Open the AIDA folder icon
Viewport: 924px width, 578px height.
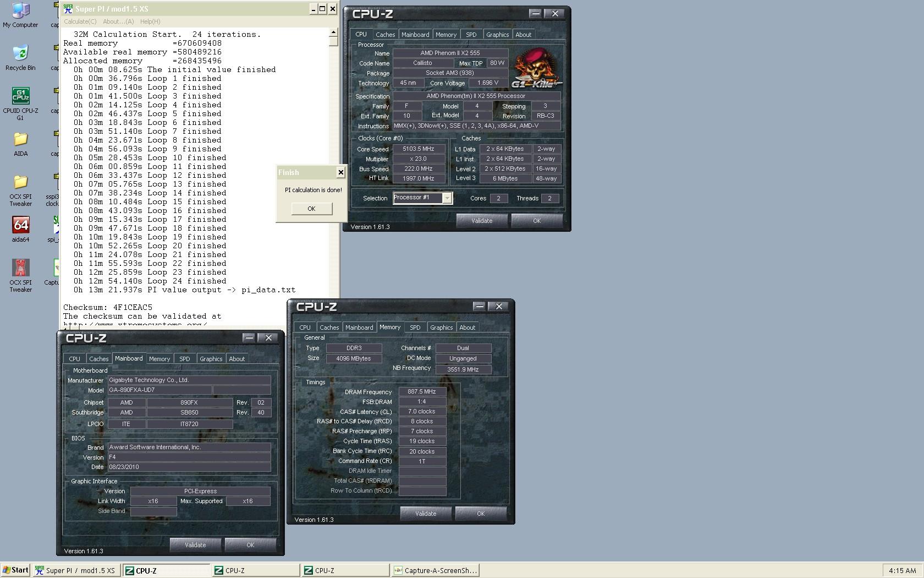[x=20, y=144]
